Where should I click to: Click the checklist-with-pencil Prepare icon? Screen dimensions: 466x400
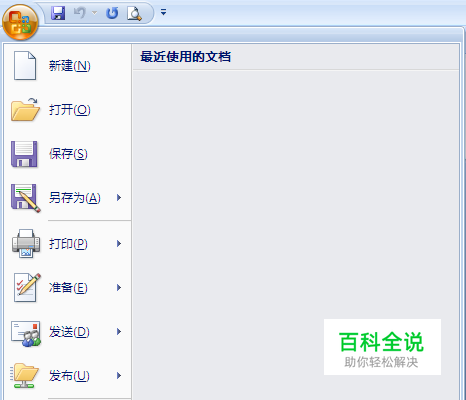pyautogui.click(x=27, y=288)
